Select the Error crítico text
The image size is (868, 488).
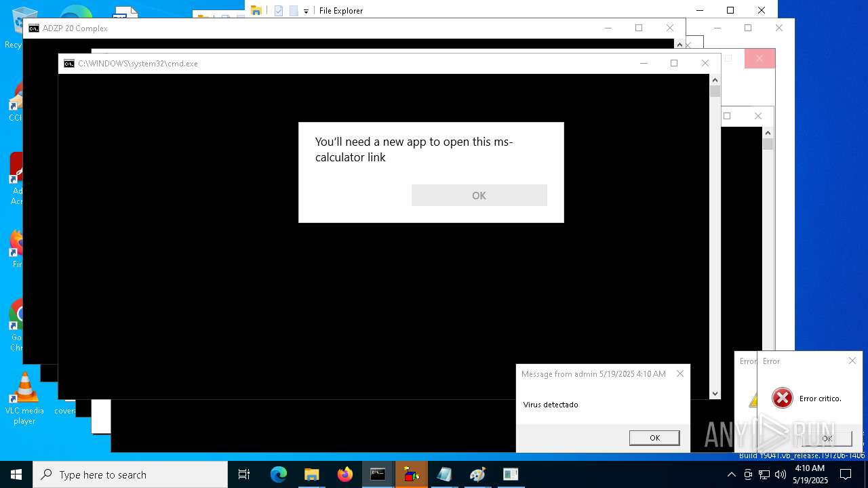pyautogui.click(x=820, y=399)
